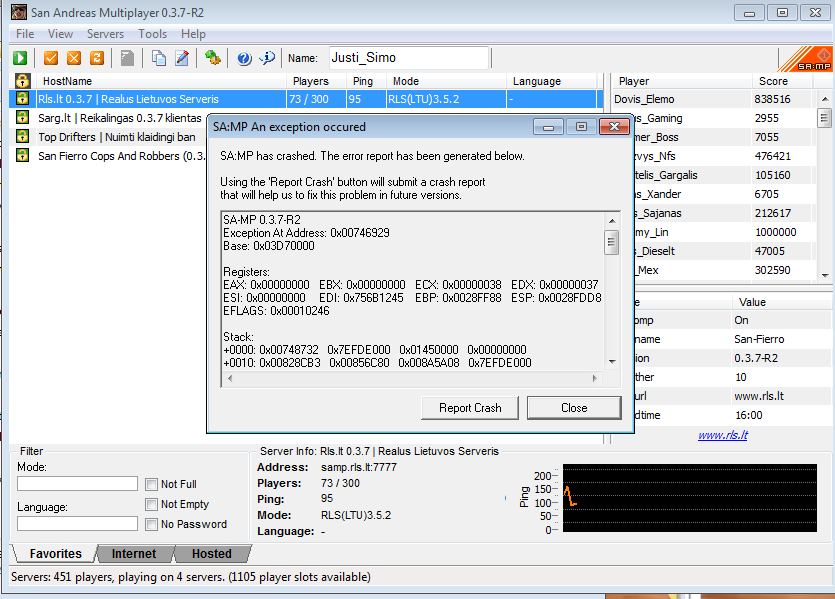The height and width of the screenshot is (599, 835).
Task: Select the San Fierro Cops And Robbers server
Action: tap(121, 156)
